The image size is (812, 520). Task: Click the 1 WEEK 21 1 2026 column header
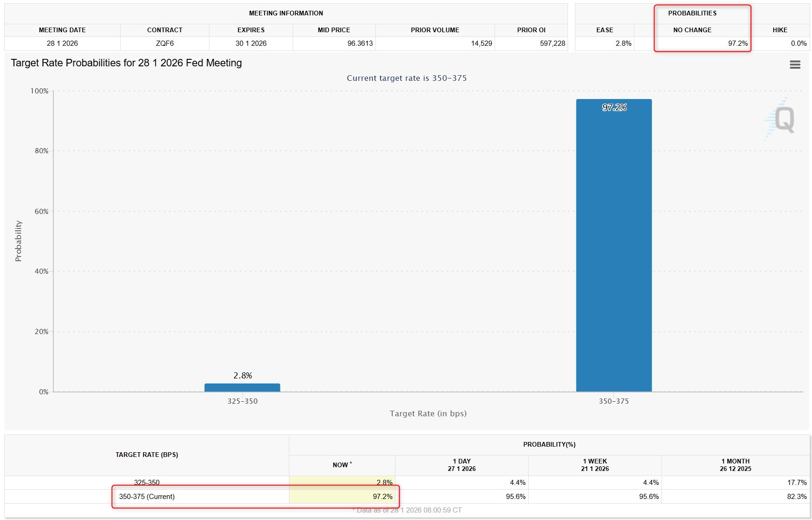point(595,465)
